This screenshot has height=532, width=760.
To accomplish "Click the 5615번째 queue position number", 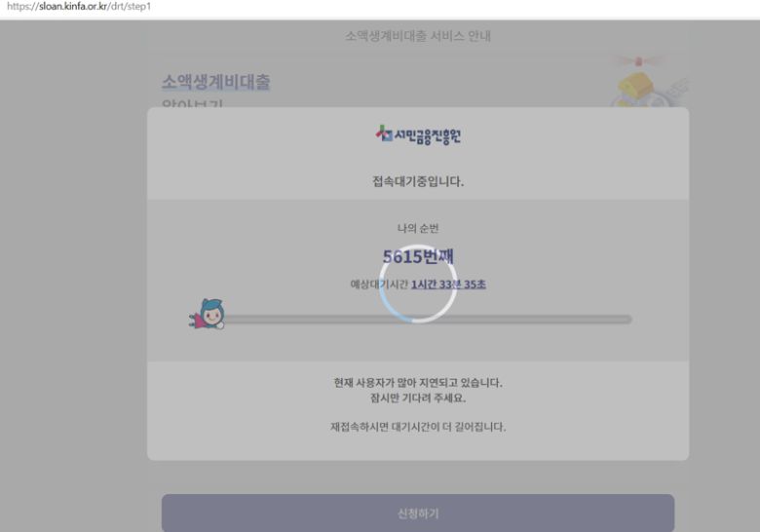I will [418, 256].
